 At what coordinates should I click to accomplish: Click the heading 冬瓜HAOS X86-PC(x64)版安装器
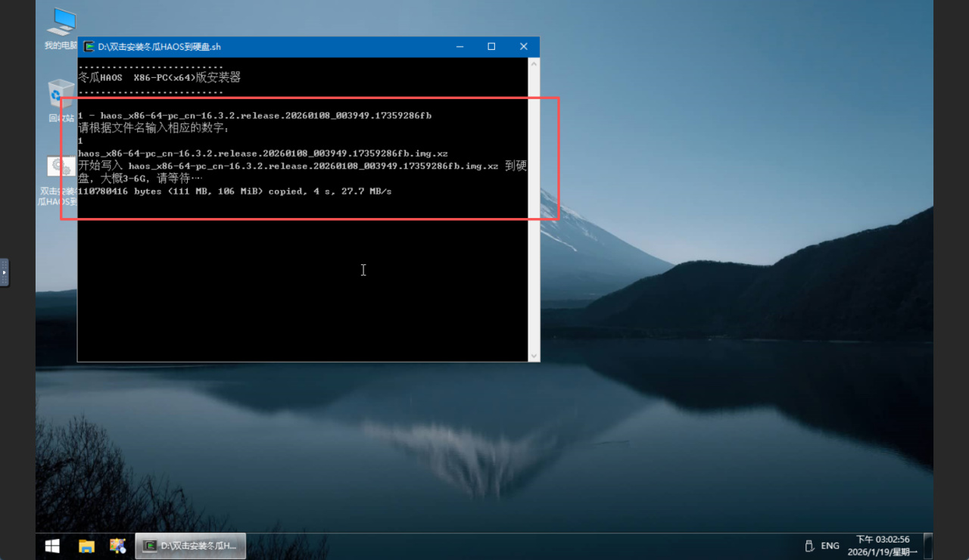coord(160,77)
